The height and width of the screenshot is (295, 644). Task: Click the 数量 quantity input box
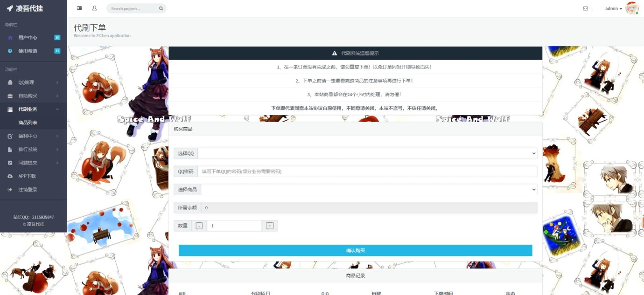point(234,226)
